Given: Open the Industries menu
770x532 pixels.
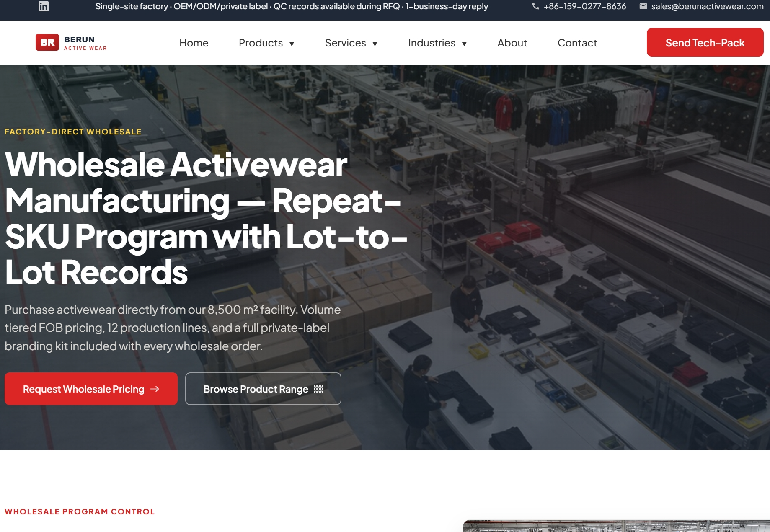Looking at the screenshot, I should pos(432,43).
